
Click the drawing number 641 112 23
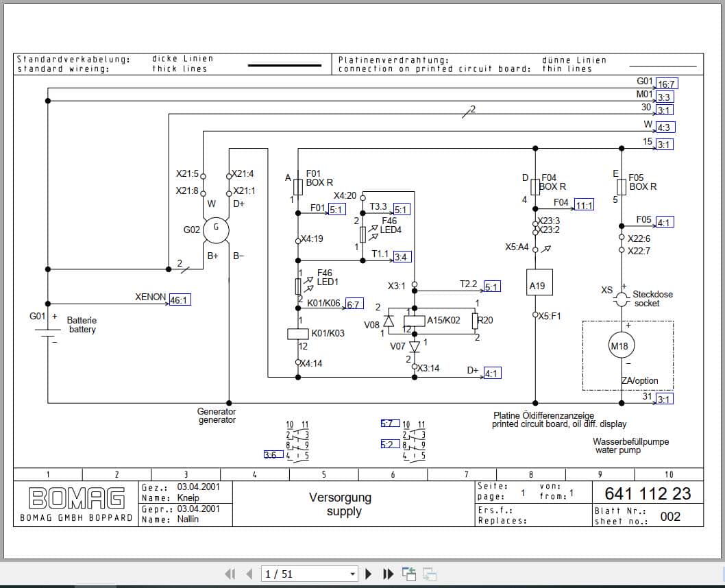click(648, 493)
